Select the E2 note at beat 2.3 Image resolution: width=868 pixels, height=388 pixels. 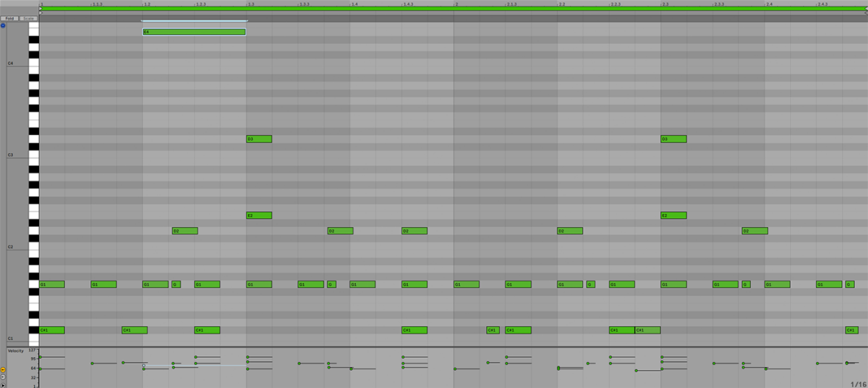point(673,215)
